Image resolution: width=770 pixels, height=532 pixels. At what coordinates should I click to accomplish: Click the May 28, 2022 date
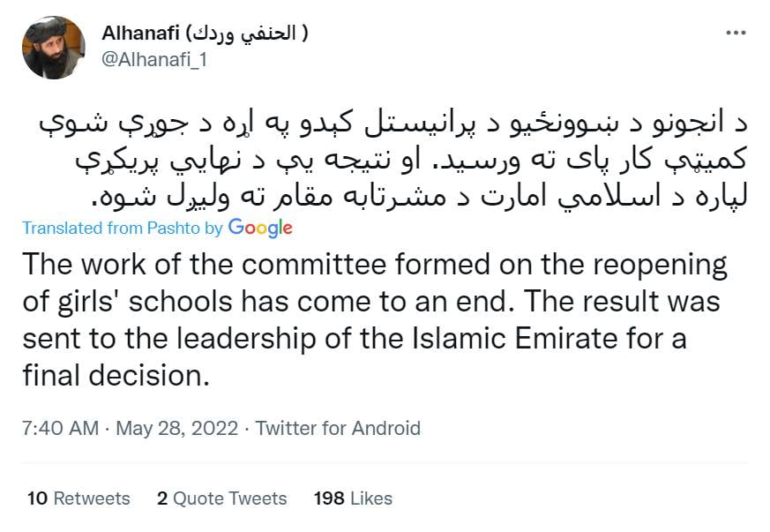tap(178, 429)
